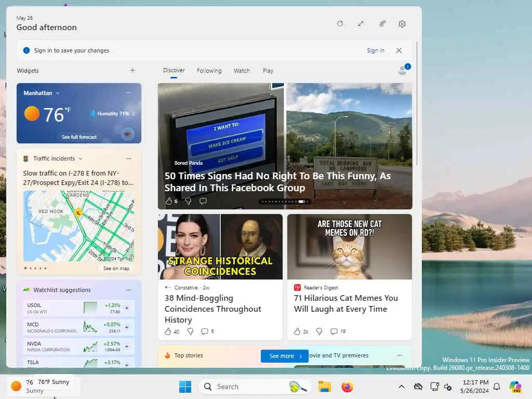
Task: Switch to the Play tab
Action: coord(268,71)
